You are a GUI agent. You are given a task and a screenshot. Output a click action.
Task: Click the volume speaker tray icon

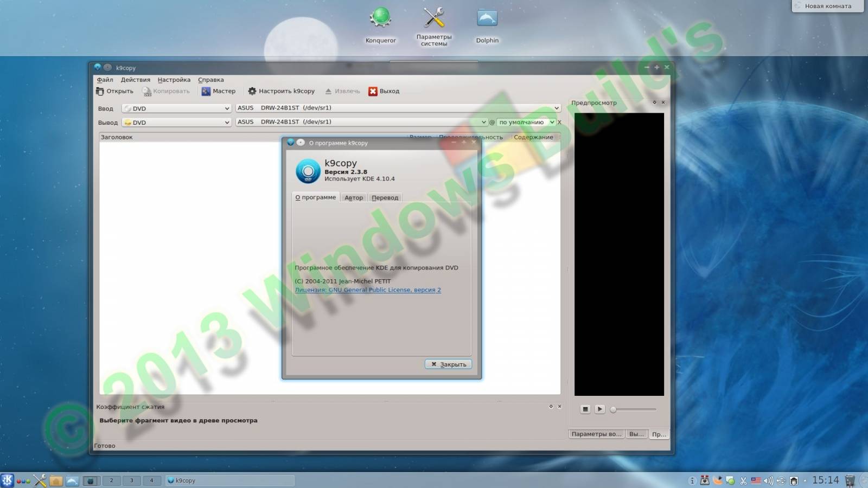pyautogui.click(x=769, y=480)
